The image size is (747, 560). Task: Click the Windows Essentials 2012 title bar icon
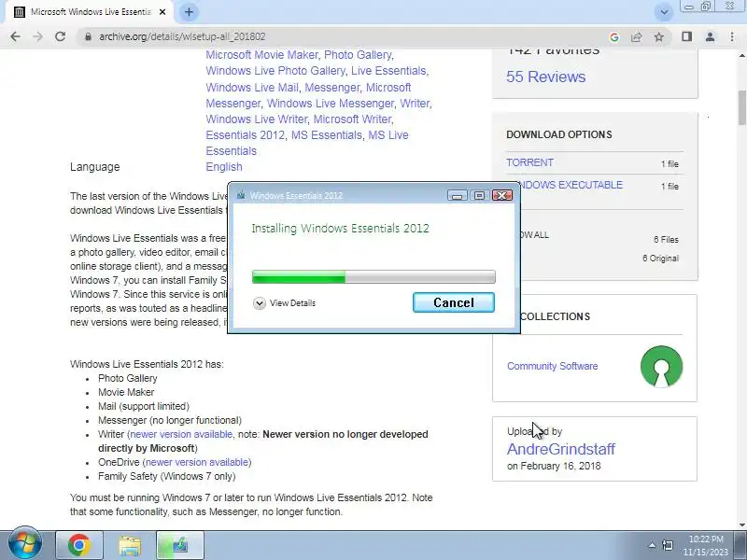[241, 196]
